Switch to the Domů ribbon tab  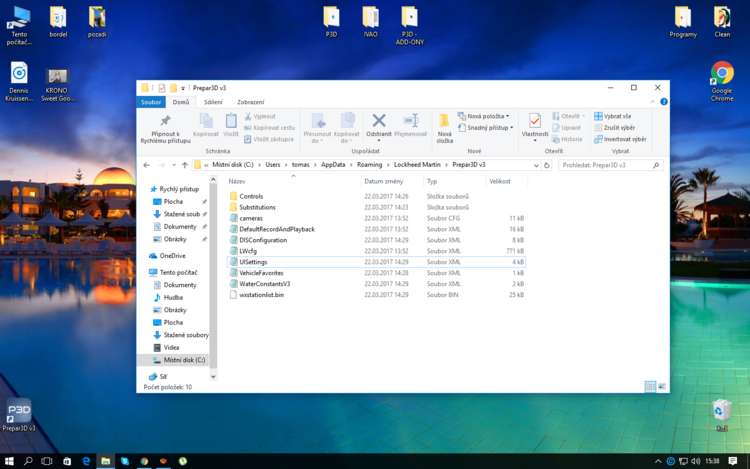pyautogui.click(x=181, y=102)
